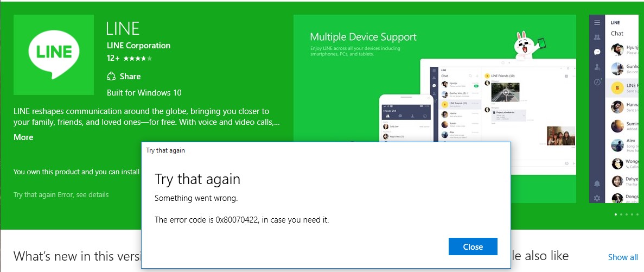Click the large 'Try that again' heading
Screen dimensions: 644x272
[197, 179]
